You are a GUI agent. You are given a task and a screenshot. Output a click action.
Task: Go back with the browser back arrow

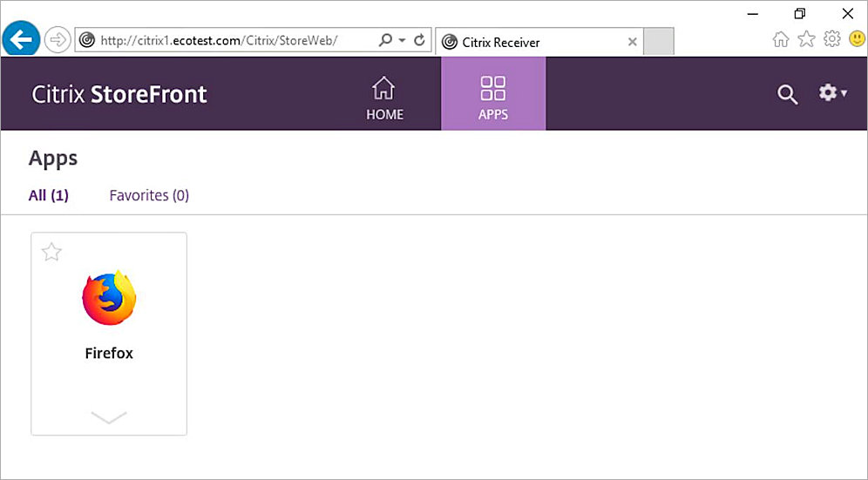point(21,39)
